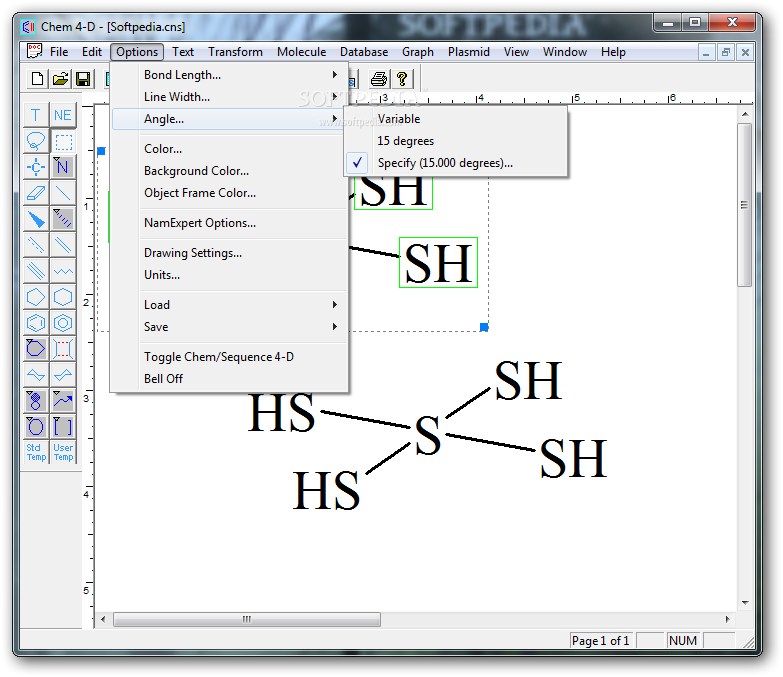Click the New document toolbar icon
Screen dimensions: 783x677
(37, 79)
